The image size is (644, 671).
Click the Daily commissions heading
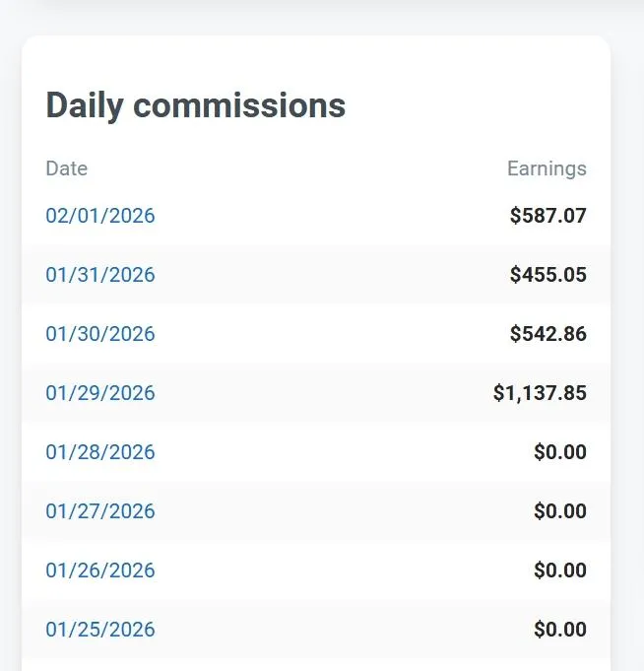coord(196,105)
